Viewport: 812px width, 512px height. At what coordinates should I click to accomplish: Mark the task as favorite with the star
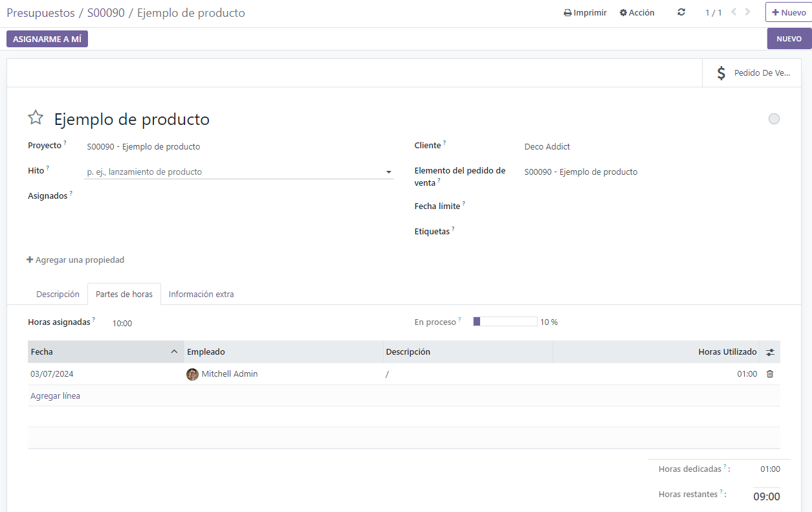coord(36,117)
